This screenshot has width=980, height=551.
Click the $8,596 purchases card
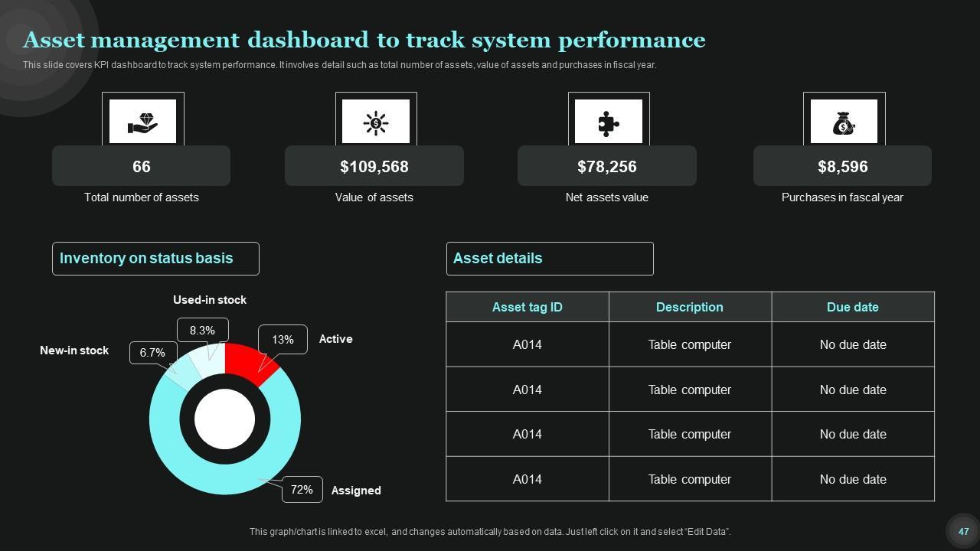[842, 166]
